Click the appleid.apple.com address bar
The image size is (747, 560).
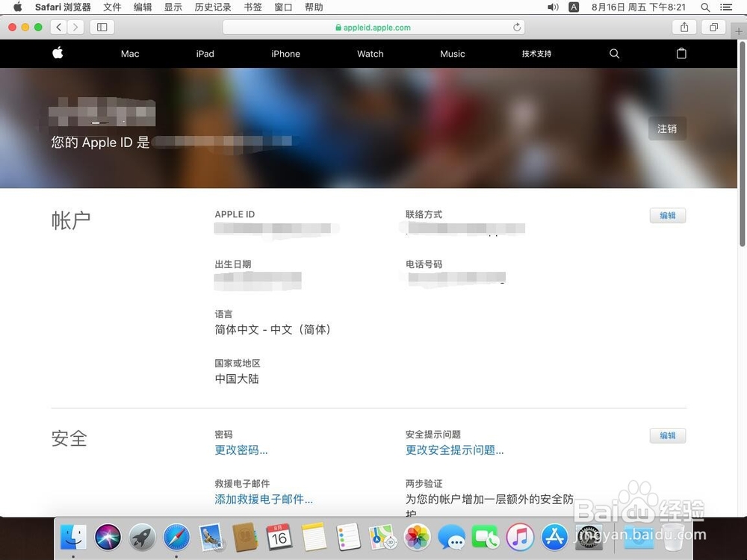(373, 27)
